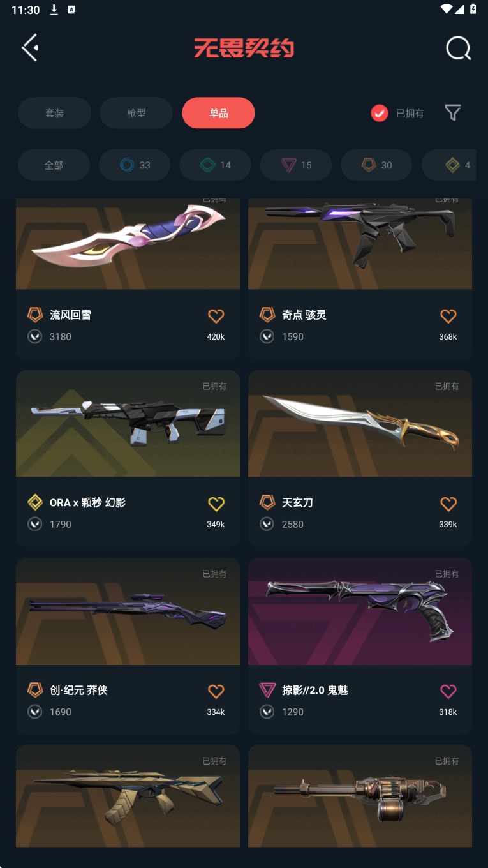This screenshot has width=488, height=868.
Task: Open the 掠影//2.0 鬼魅 pistol image
Action: tap(360, 611)
